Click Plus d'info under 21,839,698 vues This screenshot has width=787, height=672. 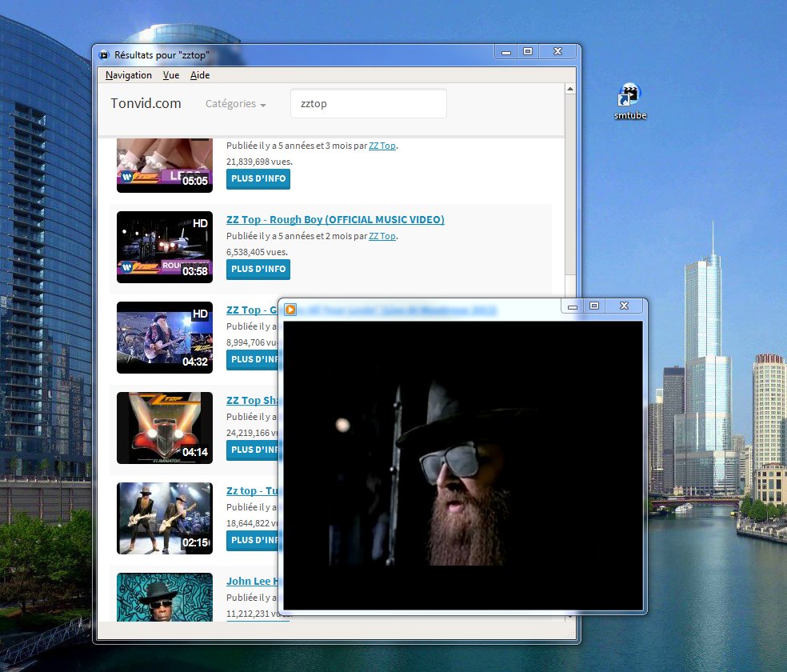coord(258,178)
